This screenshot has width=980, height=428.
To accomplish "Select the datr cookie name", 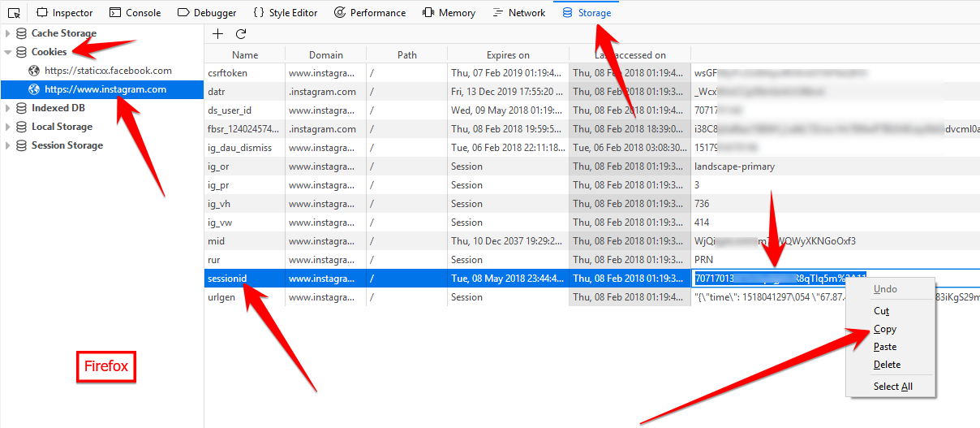I will [x=216, y=92].
